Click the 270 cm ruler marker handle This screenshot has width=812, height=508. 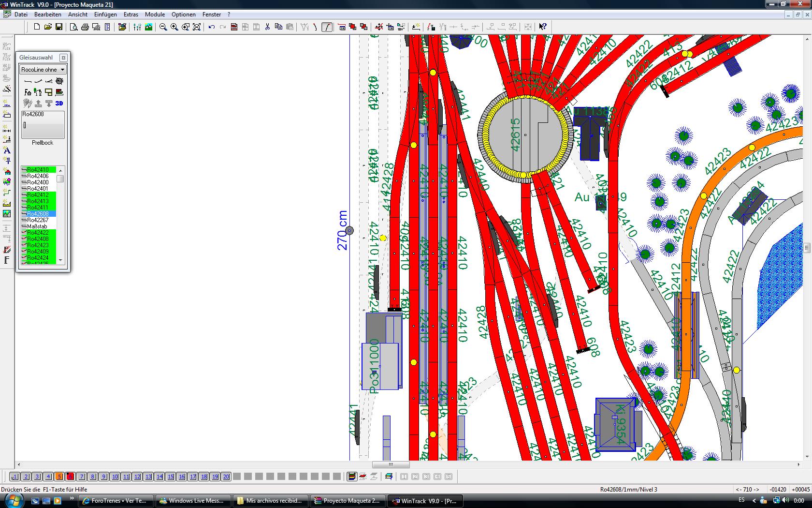click(x=349, y=231)
